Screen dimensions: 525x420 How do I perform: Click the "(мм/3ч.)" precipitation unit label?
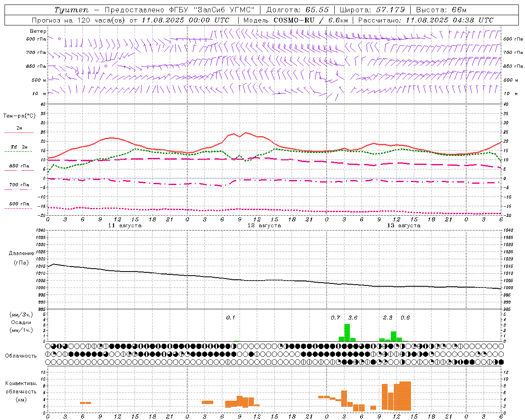21,315
